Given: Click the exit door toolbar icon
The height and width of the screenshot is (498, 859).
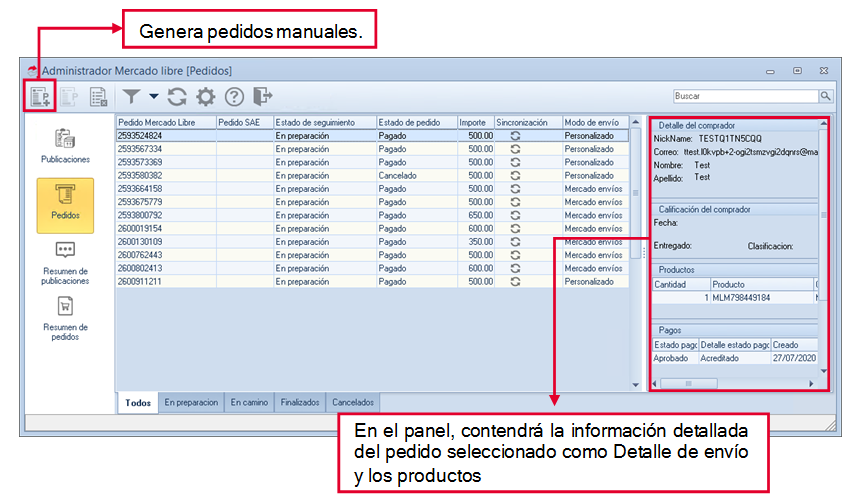Looking at the screenshot, I should click(263, 96).
